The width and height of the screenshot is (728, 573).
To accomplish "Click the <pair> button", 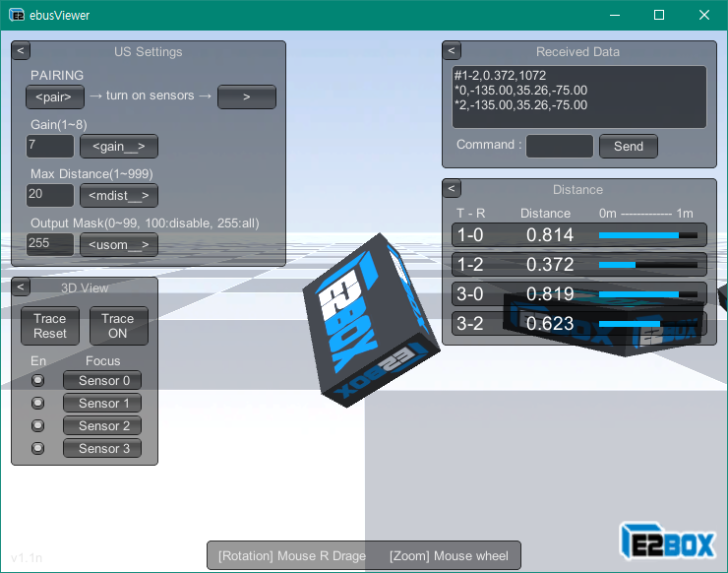I will (55, 96).
